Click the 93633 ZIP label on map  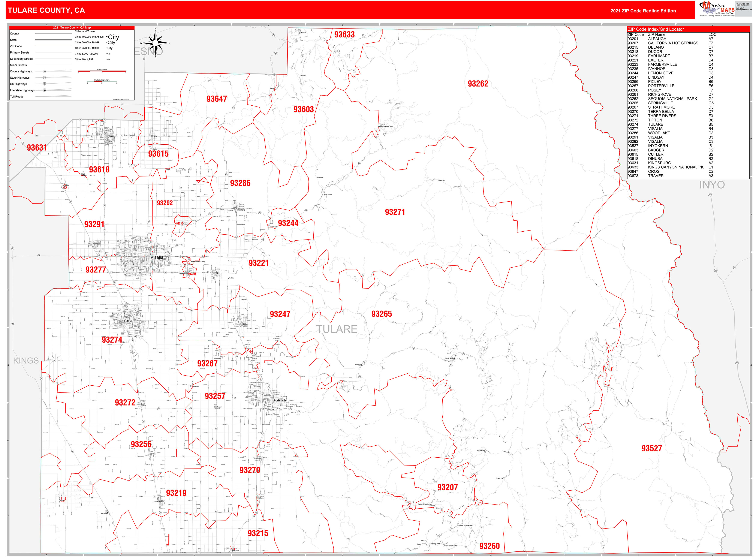coord(344,34)
